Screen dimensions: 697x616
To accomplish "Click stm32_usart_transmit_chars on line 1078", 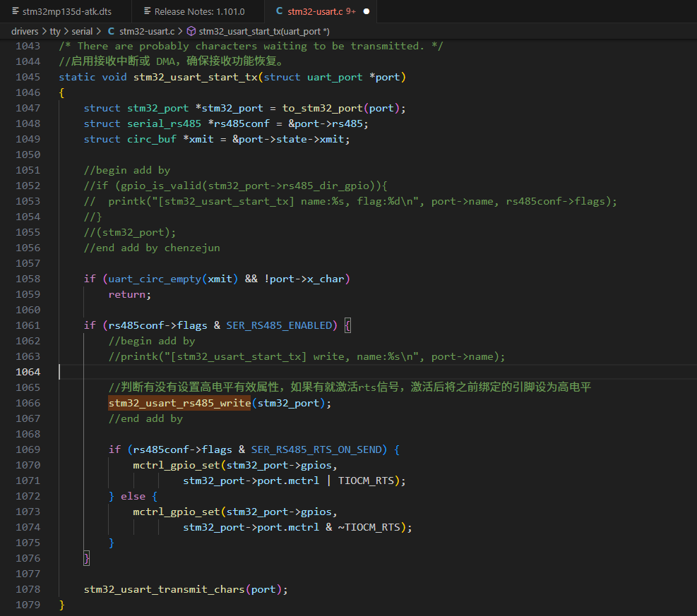I will (165, 590).
